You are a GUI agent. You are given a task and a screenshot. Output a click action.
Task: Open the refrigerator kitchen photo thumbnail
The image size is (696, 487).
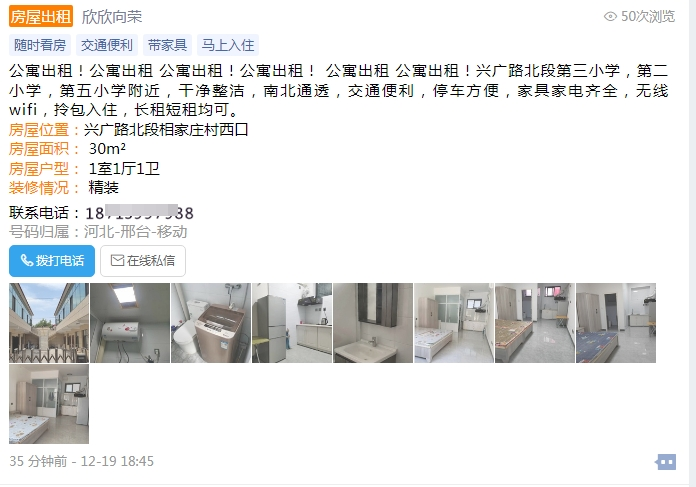pyautogui.click(x=292, y=323)
